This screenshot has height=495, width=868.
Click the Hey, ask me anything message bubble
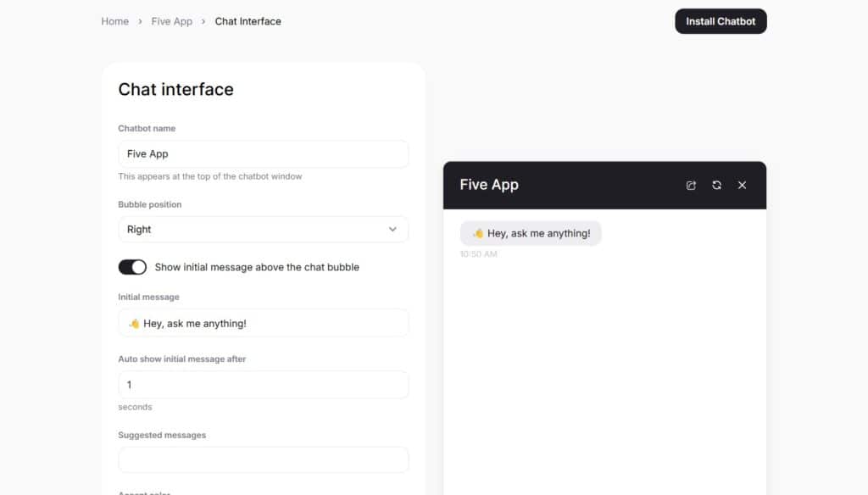(531, 232)
